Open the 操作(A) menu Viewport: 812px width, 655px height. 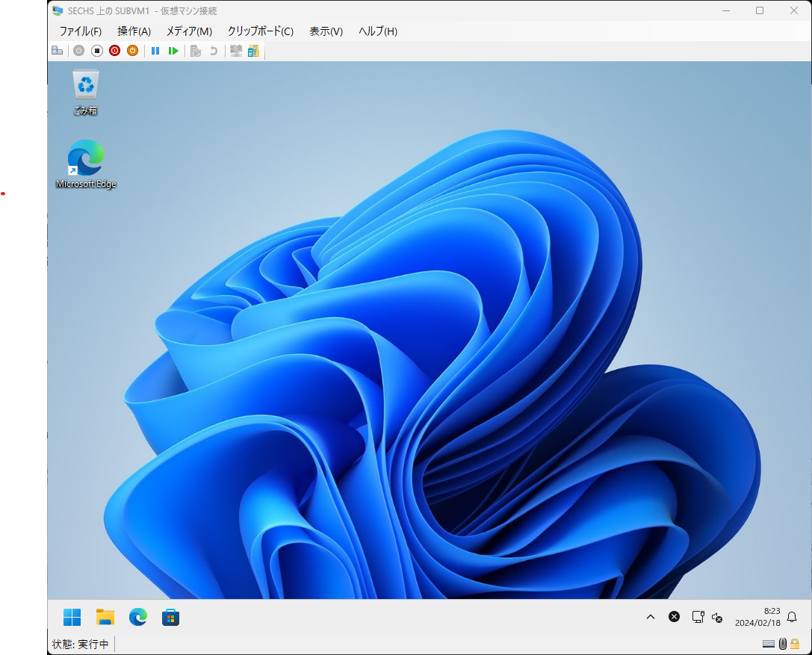[x=134, y=31]
